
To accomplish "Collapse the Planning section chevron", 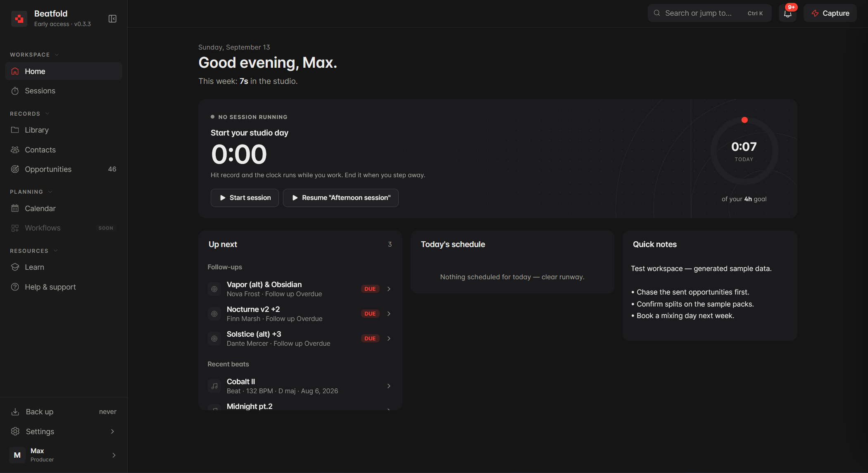I will (x=50, y=192).
